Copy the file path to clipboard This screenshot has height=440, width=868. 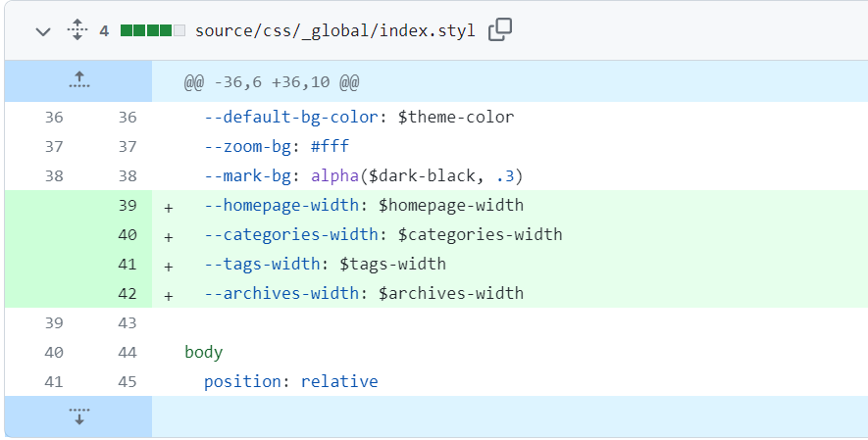500,30
